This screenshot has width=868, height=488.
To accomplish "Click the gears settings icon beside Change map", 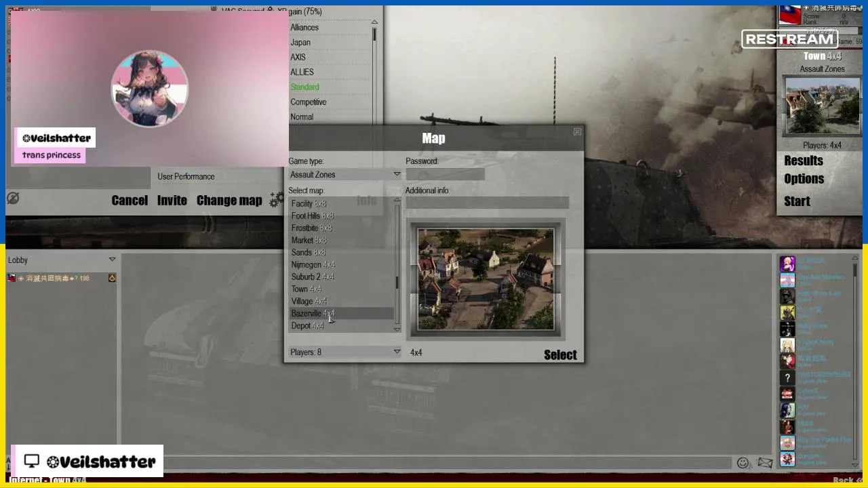I will click(x=277, y=200).
